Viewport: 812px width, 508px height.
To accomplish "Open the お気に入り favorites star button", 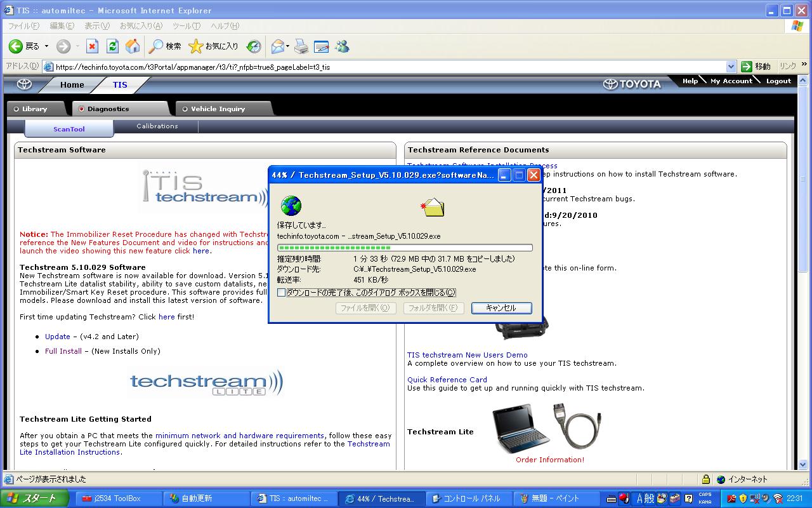I will tap(214, 46).
